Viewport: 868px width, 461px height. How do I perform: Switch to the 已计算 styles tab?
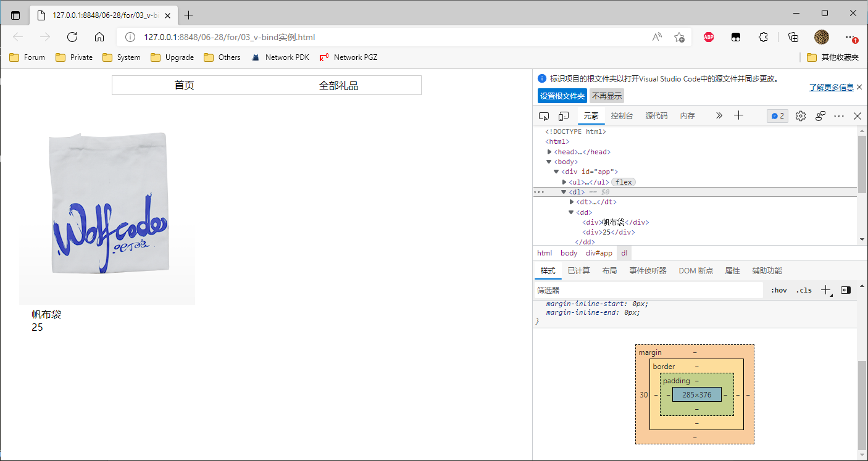pos(578,271)
